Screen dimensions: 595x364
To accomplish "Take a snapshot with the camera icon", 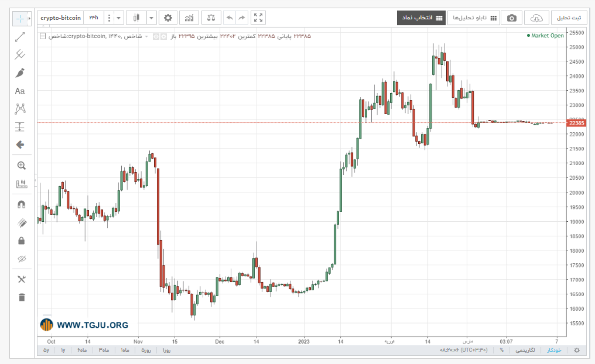I will (512, 18).
